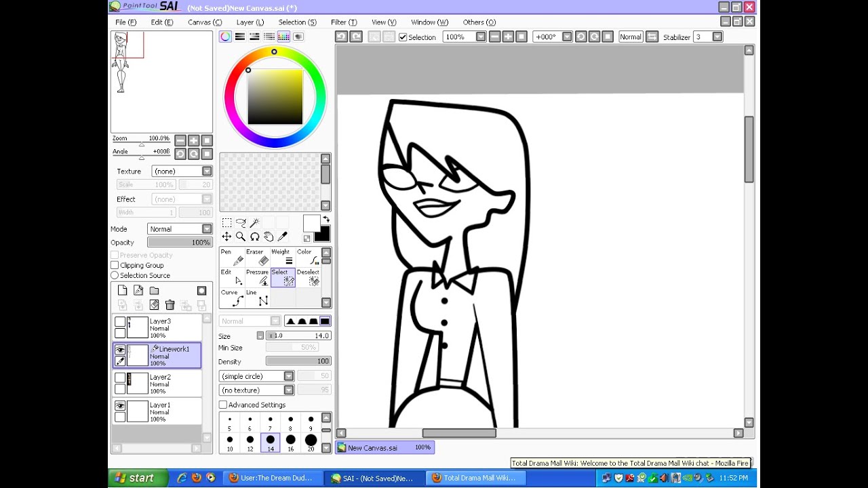Zoom in with navigator plus button

(193, 140)
